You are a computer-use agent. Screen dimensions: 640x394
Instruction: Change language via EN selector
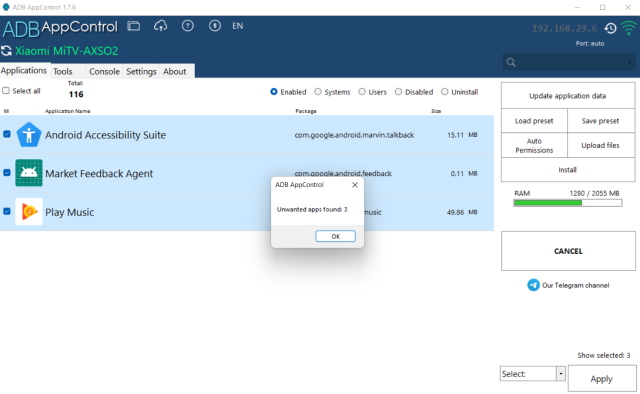238,26
